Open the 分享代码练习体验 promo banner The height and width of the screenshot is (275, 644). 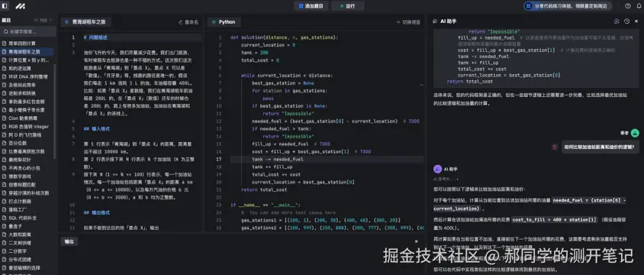[568, 6]
